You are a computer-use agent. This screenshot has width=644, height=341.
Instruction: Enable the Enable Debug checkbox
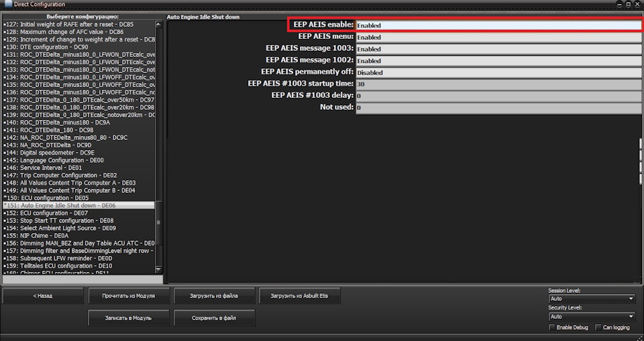click(x=552, y=328)
